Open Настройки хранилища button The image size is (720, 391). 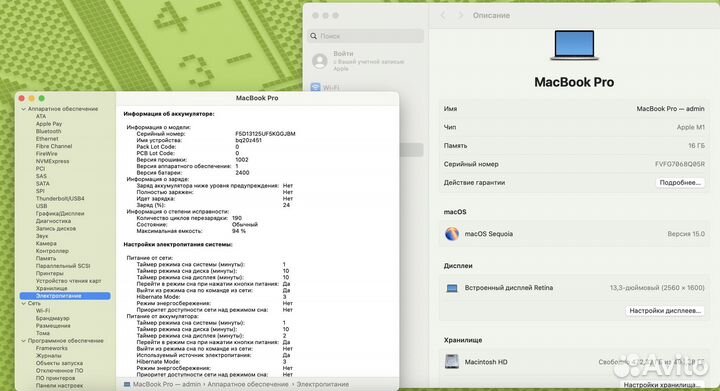tap(662, 385)
